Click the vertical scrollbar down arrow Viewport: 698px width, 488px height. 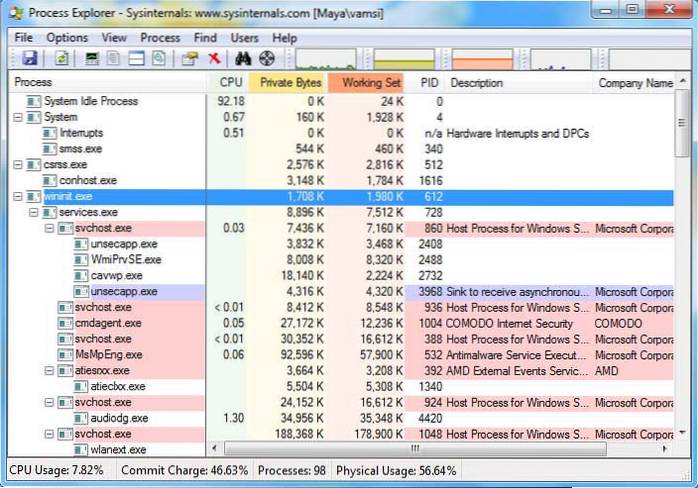[683, 434]
